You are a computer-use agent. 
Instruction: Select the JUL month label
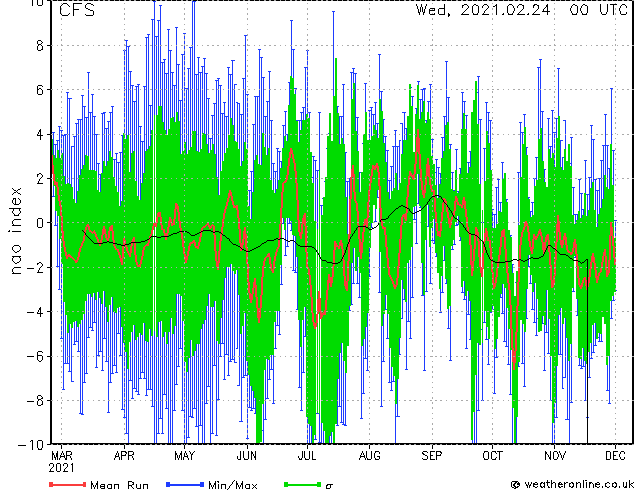coord(307,456)
